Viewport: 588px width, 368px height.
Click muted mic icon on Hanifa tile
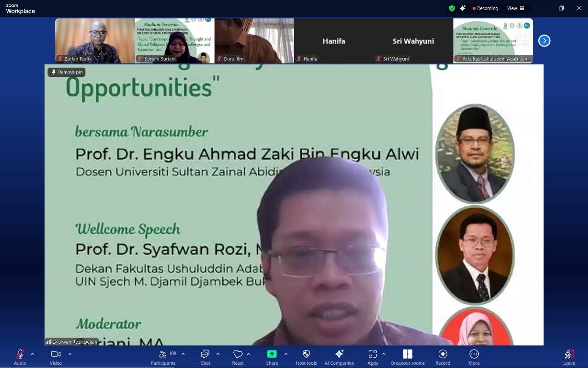(x=299, y=59)
